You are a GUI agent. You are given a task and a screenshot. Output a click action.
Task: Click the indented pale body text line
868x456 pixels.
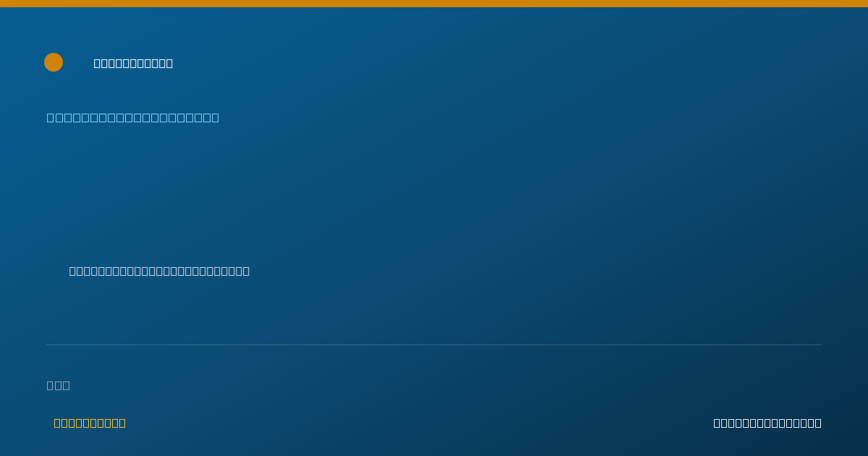[159, 271]
